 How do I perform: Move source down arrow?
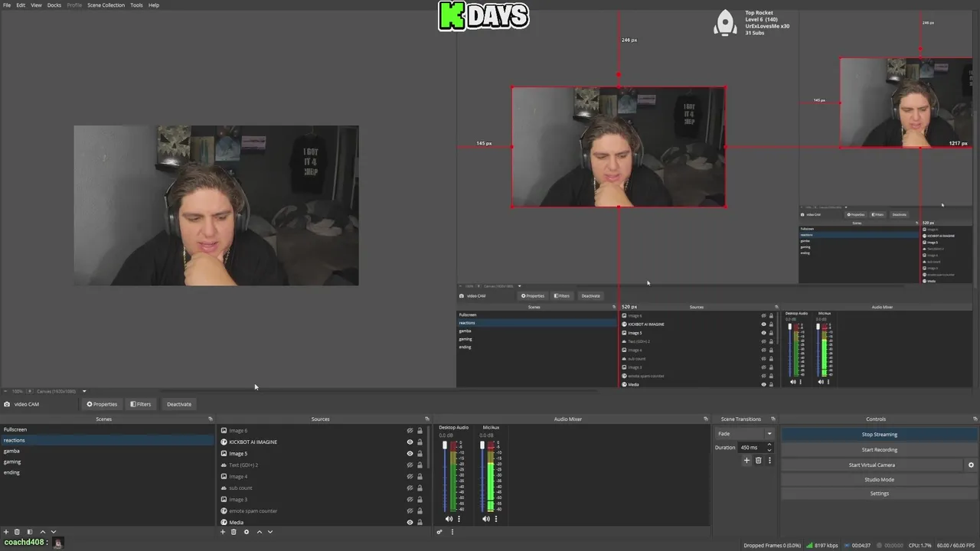(x=269, y=532)
